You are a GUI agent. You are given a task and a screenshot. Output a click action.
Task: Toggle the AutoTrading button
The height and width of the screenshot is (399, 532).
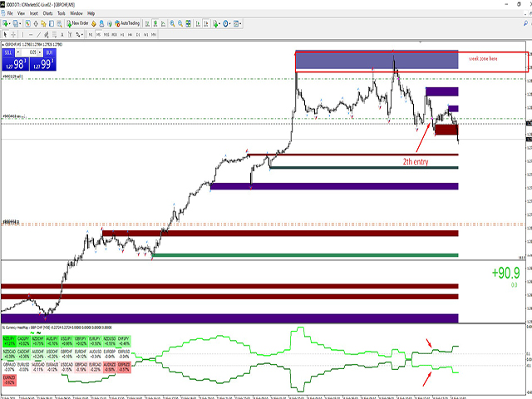click(127, 23)
